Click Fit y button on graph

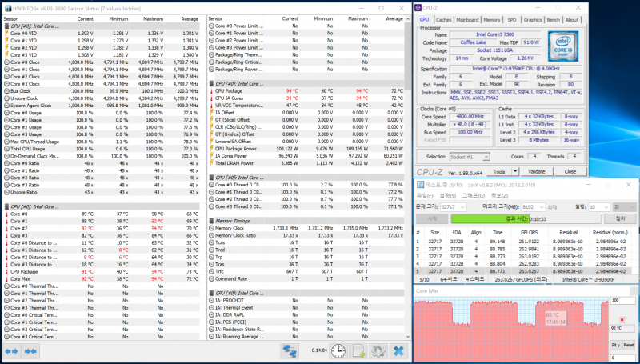[x=616, y=345]
